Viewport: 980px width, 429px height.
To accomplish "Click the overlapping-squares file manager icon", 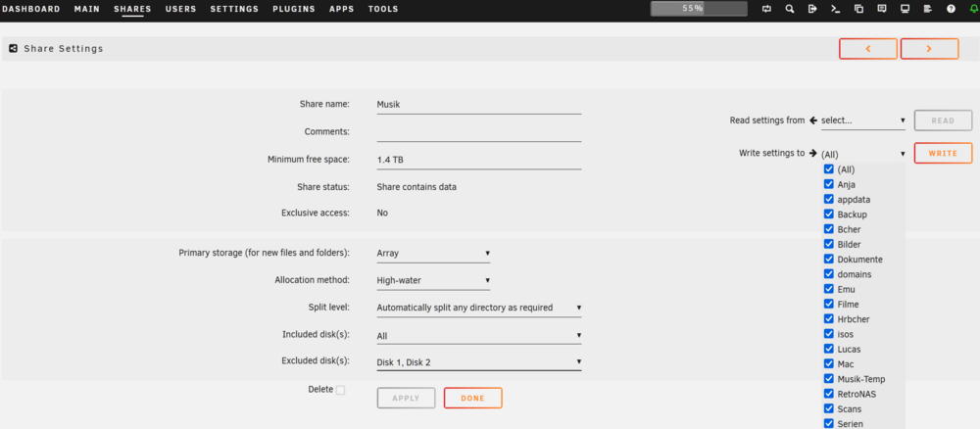I will coord(858,9).
